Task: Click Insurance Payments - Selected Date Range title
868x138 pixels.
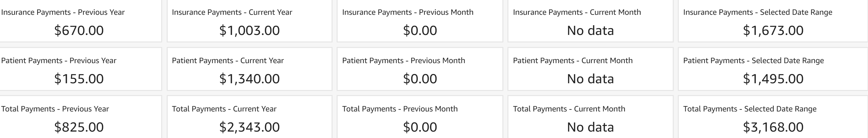Action: pyautogui.click(x=758, y=12)
